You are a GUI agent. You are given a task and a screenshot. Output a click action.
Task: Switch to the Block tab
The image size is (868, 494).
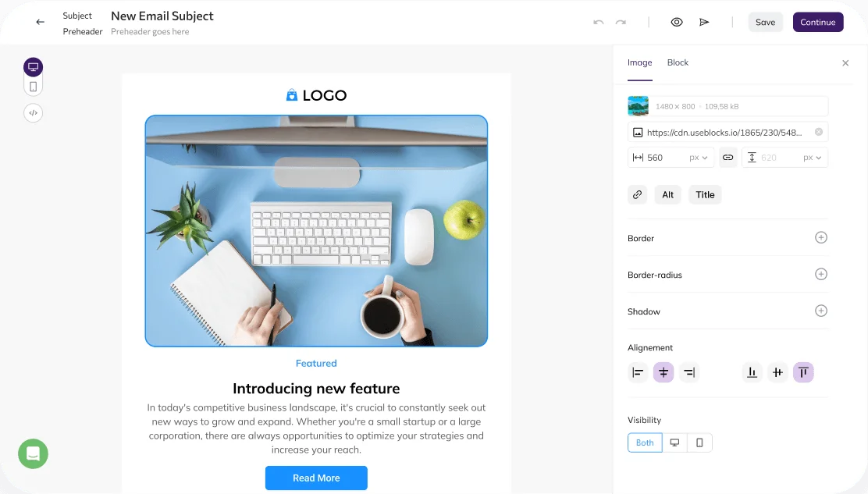pyautogui.click(x=678, y=62)
